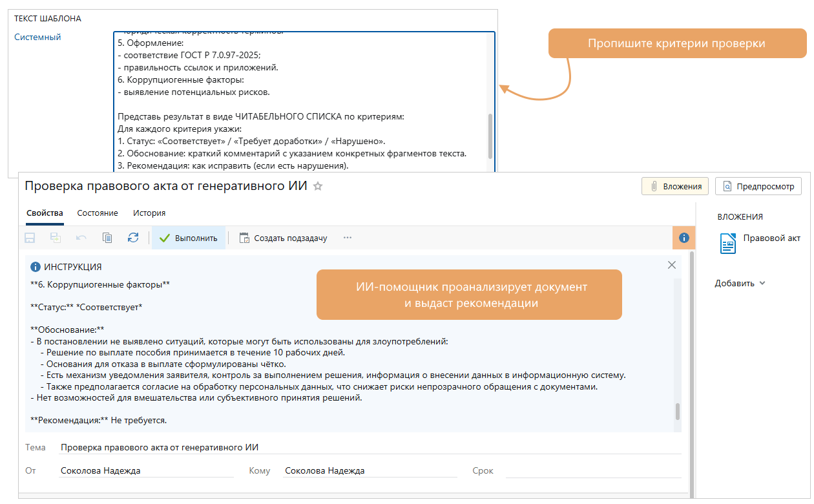Open the Вложения button
The width and height of the screenshot is (814, 504).
click(675, 186)
